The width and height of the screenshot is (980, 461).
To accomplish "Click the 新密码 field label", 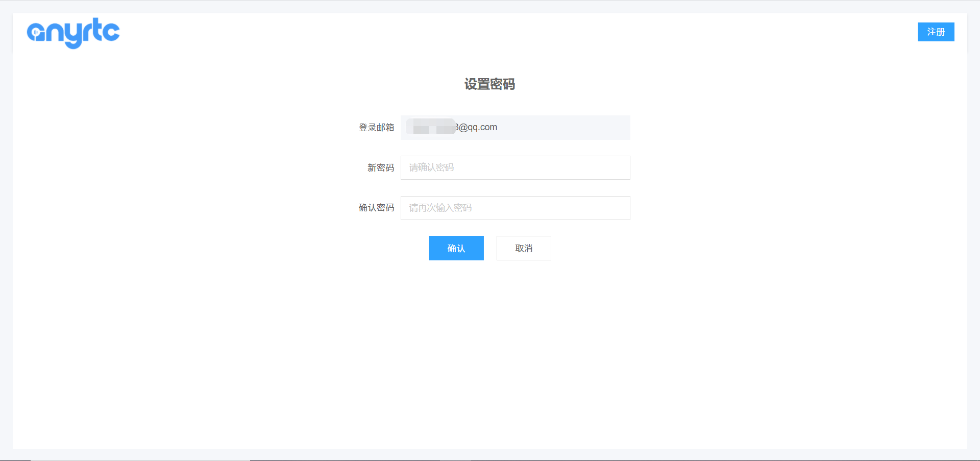I will click(380, 168).
